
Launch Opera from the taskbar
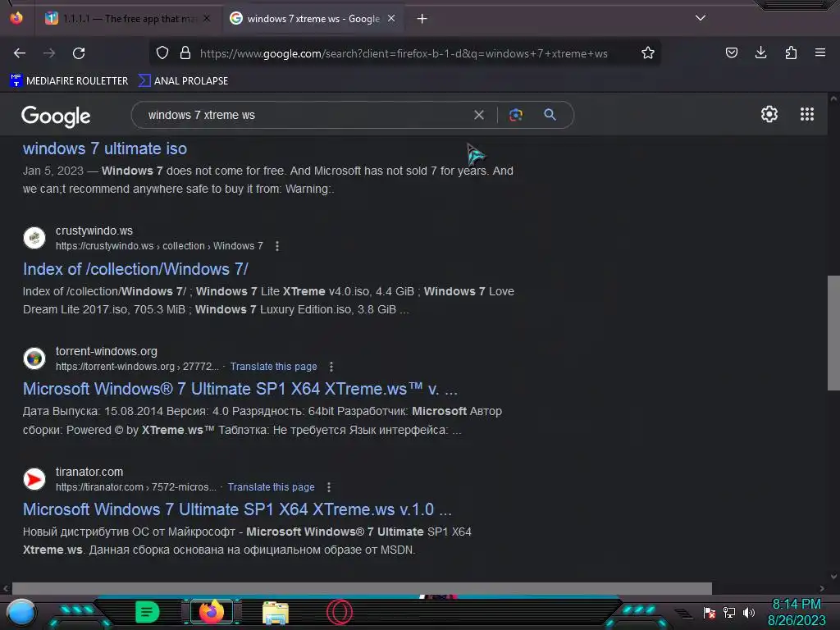(x=339, y=612)
